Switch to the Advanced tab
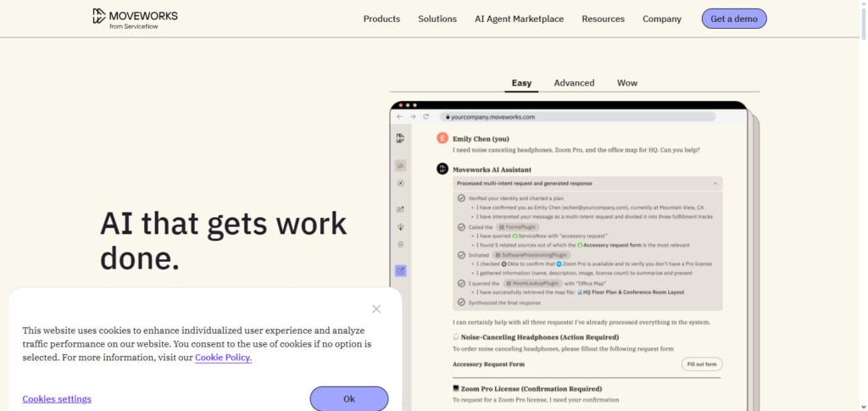This screenshot has height=411, width=868. coord(574,83)
